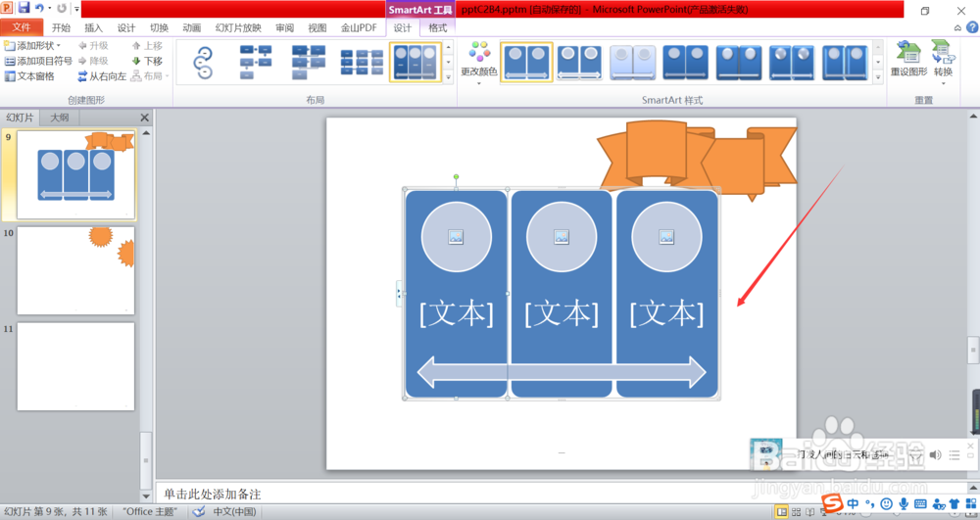The height and width of the screenshot is (520, 980).
Task: Click 降级 demote button
Action: [93, 61]
